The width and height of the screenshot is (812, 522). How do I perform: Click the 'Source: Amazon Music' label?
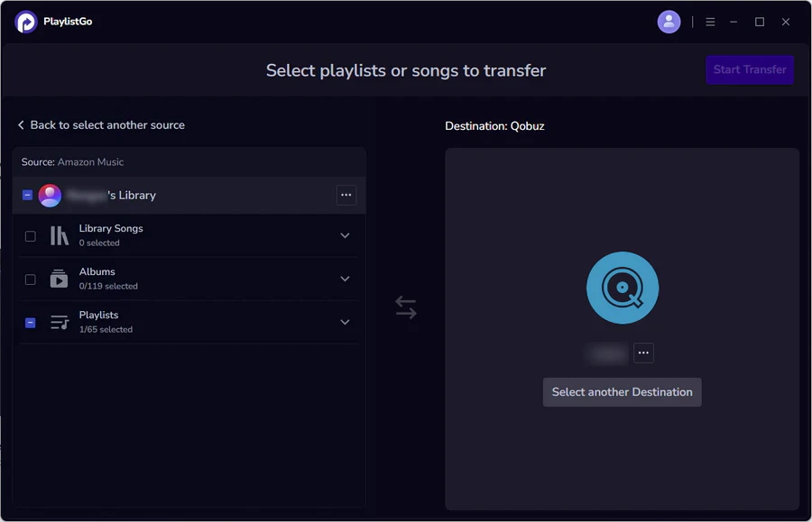[x=72, y=162]
